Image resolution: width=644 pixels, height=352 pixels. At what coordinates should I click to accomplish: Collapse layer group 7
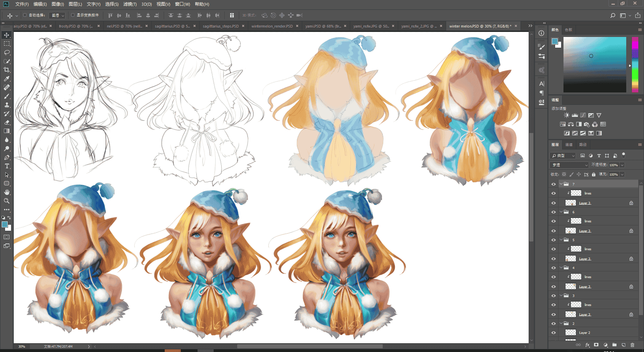tap(561, 184)
